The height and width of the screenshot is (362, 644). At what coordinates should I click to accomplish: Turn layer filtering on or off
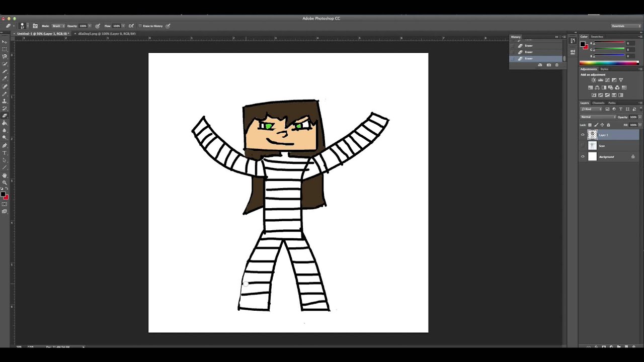[x=641, y=109]
